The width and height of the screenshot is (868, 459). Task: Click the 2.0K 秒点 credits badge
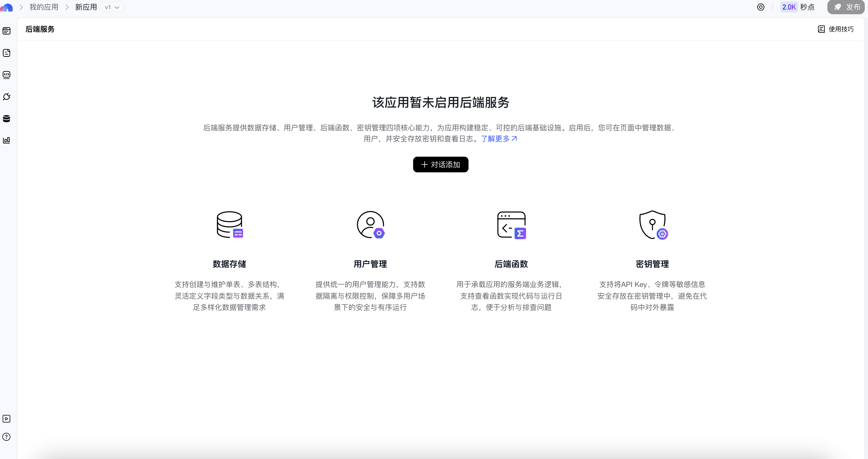click(x=798, y=7)
